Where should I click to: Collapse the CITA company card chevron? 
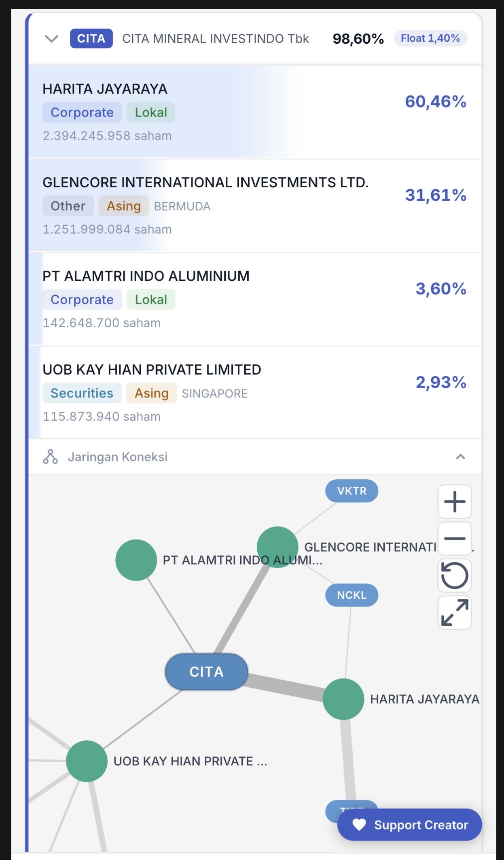[x=51, y=39]
